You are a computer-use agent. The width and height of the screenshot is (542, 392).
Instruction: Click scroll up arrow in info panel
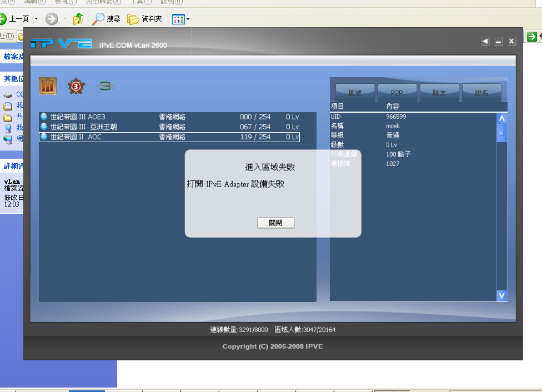click(502, 118)
